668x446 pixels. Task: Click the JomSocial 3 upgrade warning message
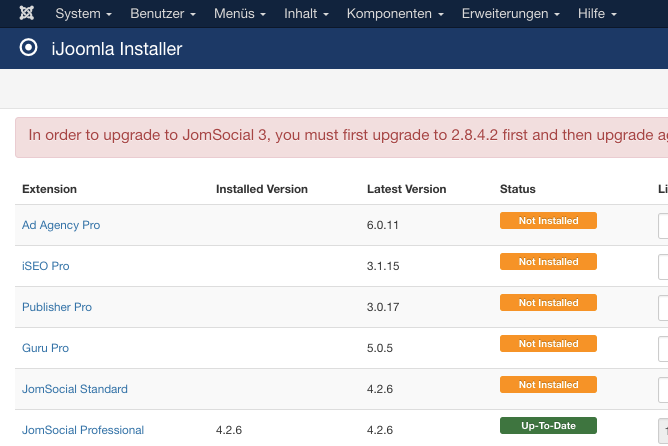click(x=342, y=138)
